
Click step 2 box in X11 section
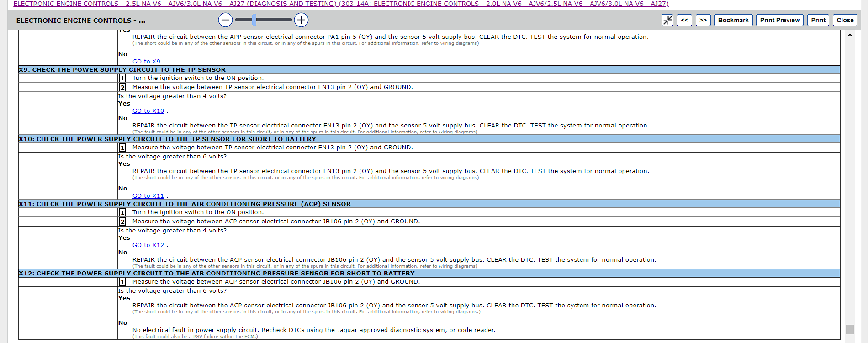pyautogui.click(x=122, y=222)
